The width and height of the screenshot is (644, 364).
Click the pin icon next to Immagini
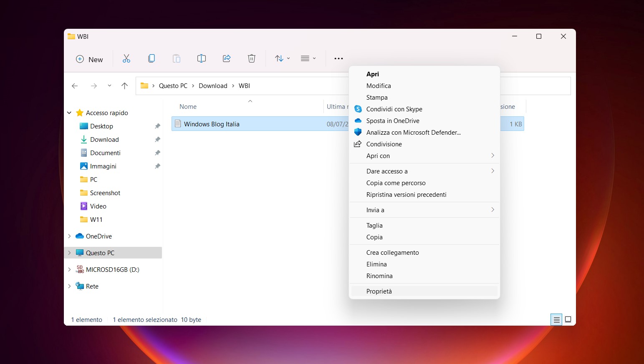[x=157, y=166]
